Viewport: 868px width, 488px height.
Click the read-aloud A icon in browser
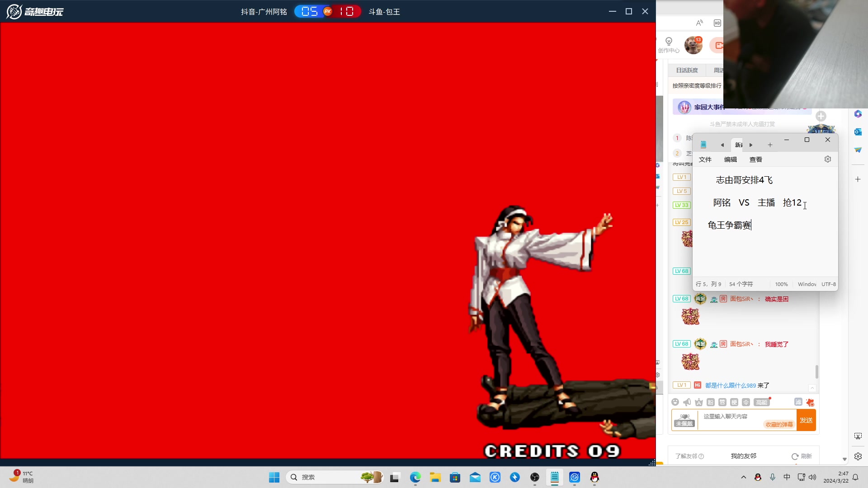point(699,23)
